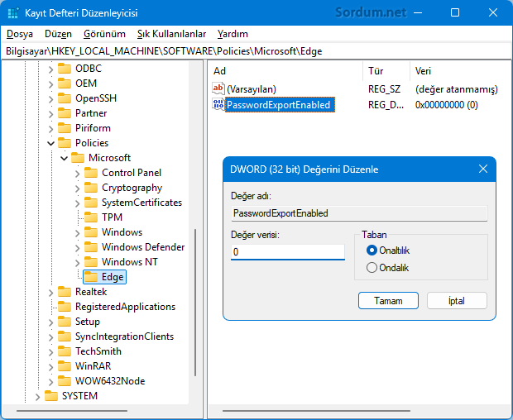The height and width of the screenshot is (420, 513).
Task: Click the DWORD icon beside PasswordExportEnabled
Action: [218, 104]
